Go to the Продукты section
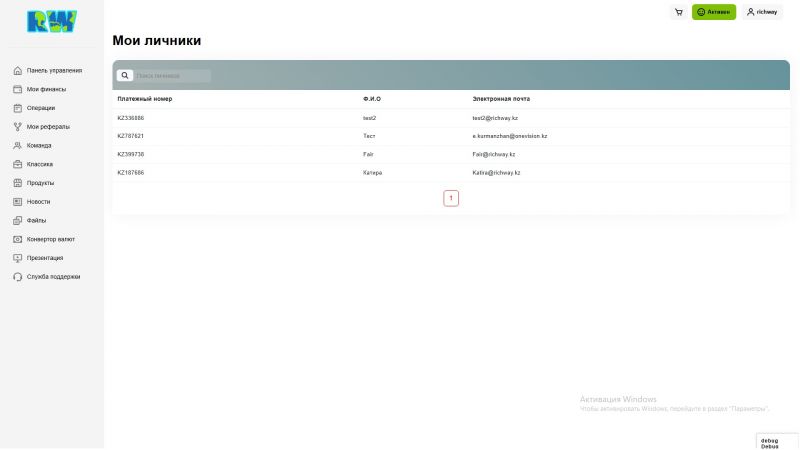The image size is (800, 450). [x=41, y=183]
